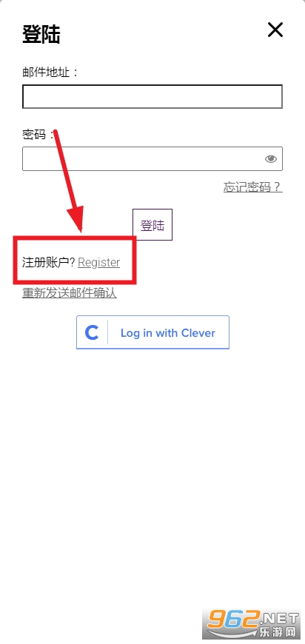Open the 忘记密码? link
305x644 pixels.
[253, 187]
